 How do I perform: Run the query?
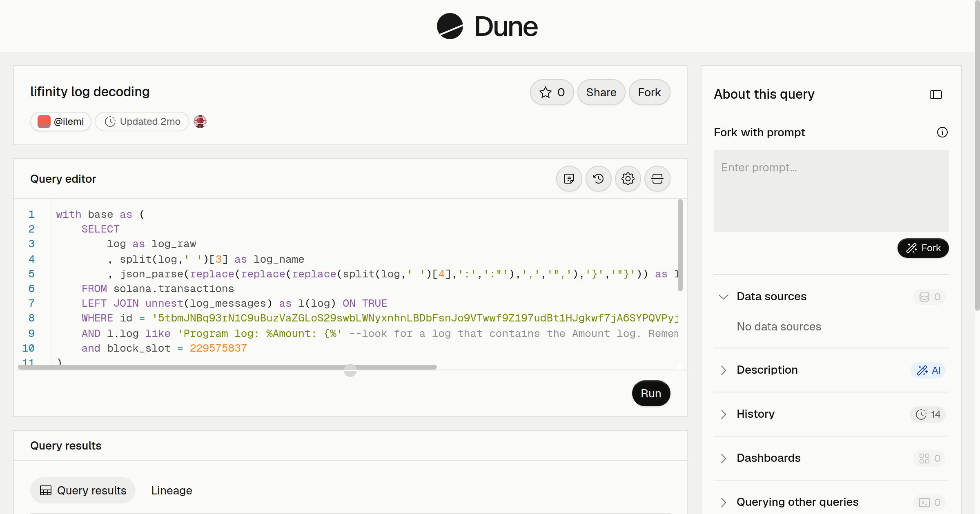point(651,393)
